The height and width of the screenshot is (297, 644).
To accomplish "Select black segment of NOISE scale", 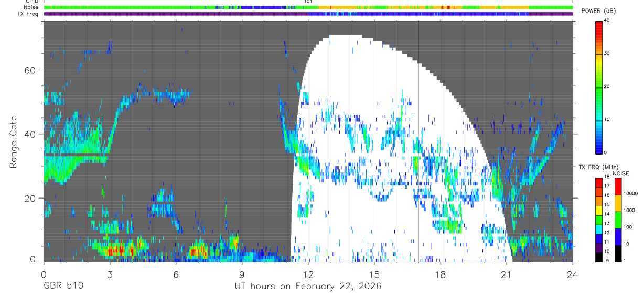I will pos(618,254).
